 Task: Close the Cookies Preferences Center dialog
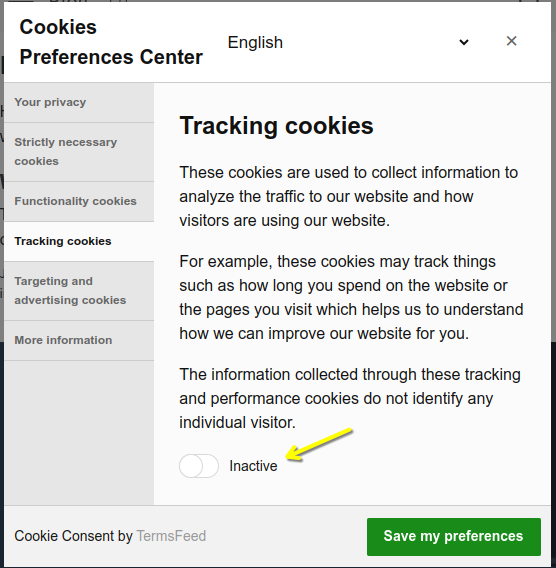point(511,41)
